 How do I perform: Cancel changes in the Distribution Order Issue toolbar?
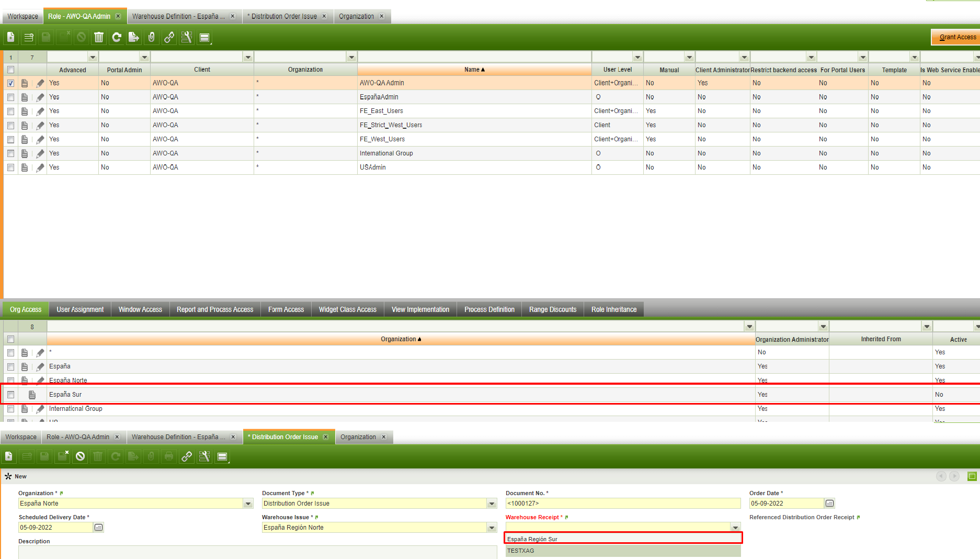pos(80,456)
